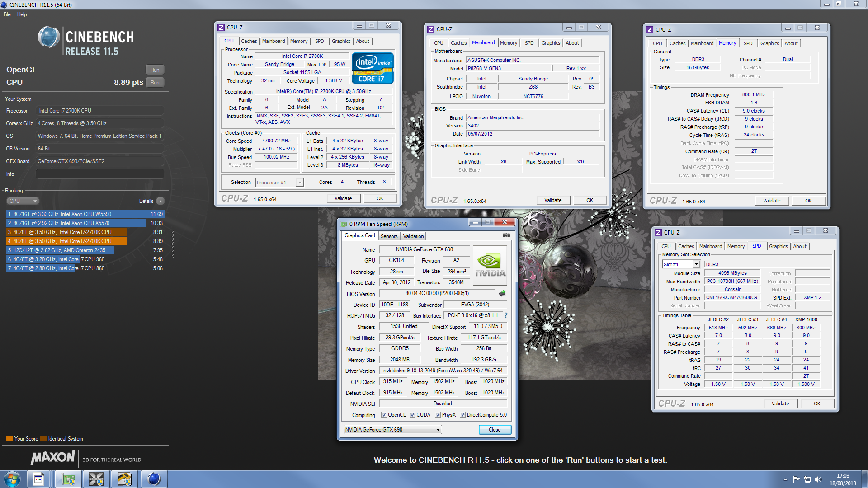The width and height of the screenshot is (868, 488).
Task: Open the first document taskbar icon
Action: (39, 479)
